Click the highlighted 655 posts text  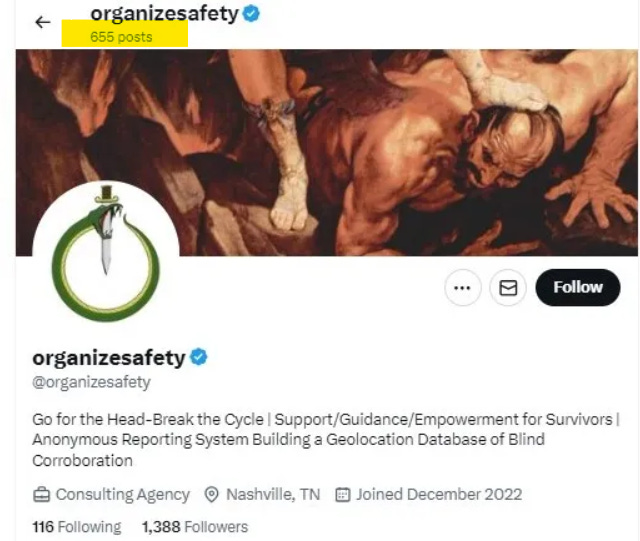(x=121, y=37)
